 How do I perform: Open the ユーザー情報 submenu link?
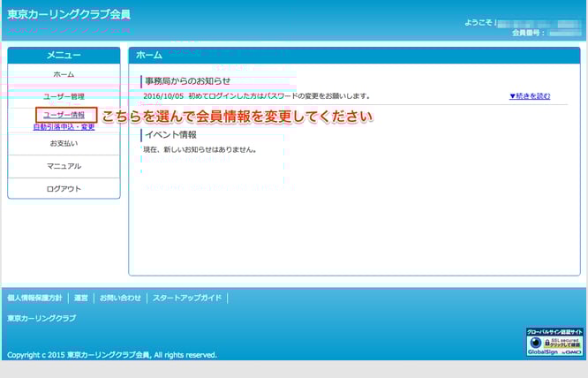(x=64, y=115)
